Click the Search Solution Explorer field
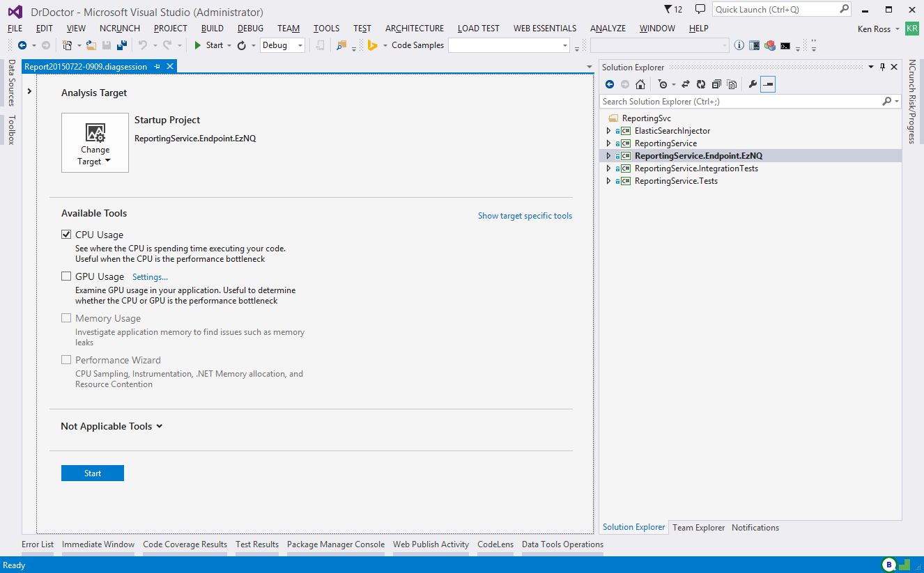Image resolution: width=924 pixels, height=573 pixels. [x=740, y=102]
